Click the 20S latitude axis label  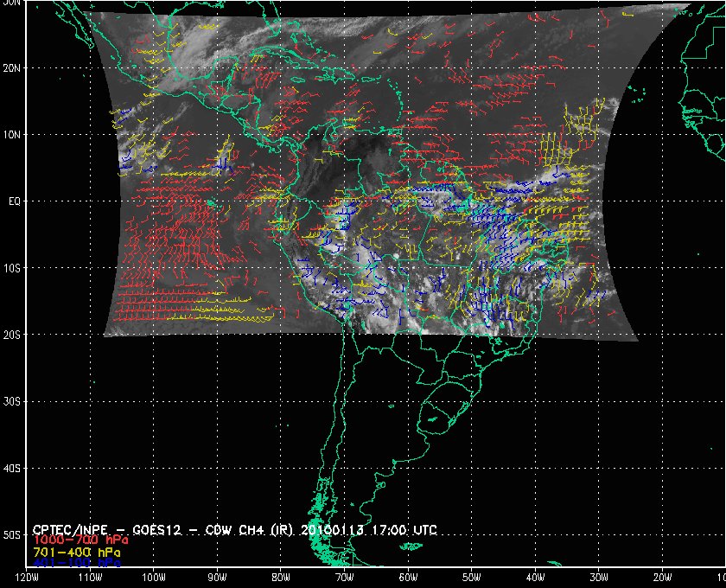11,335
